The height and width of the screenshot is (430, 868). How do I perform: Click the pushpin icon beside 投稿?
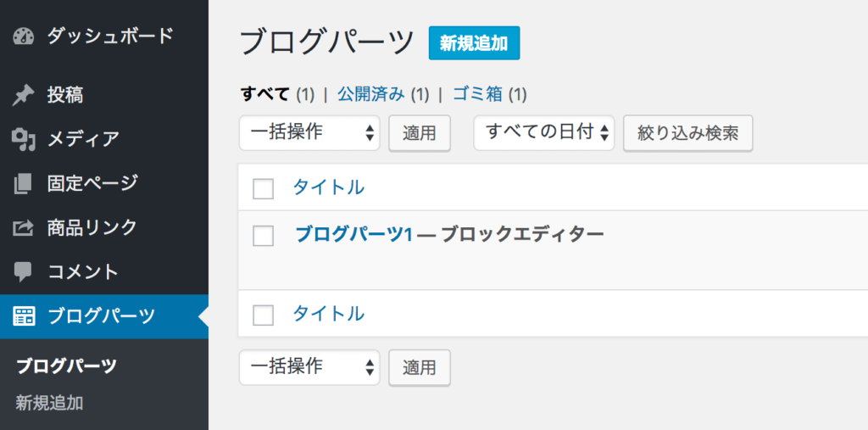(x=24, y=96)
